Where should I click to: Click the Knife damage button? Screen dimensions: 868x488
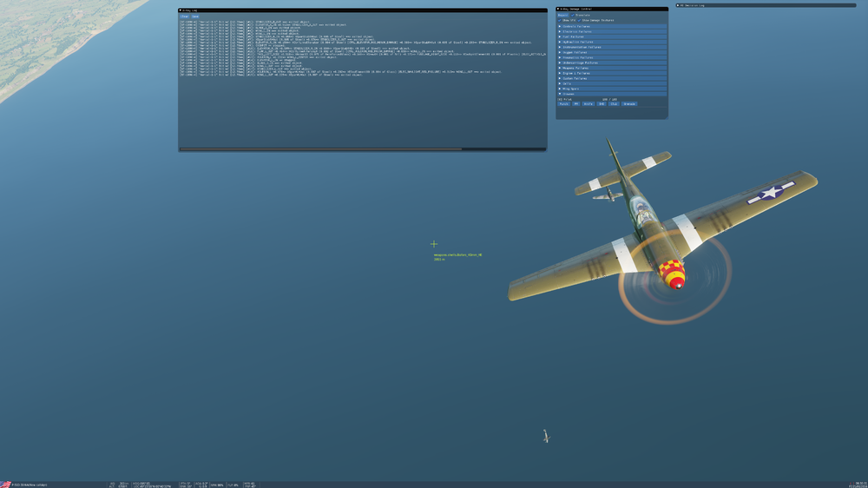(x=589, y=103)
